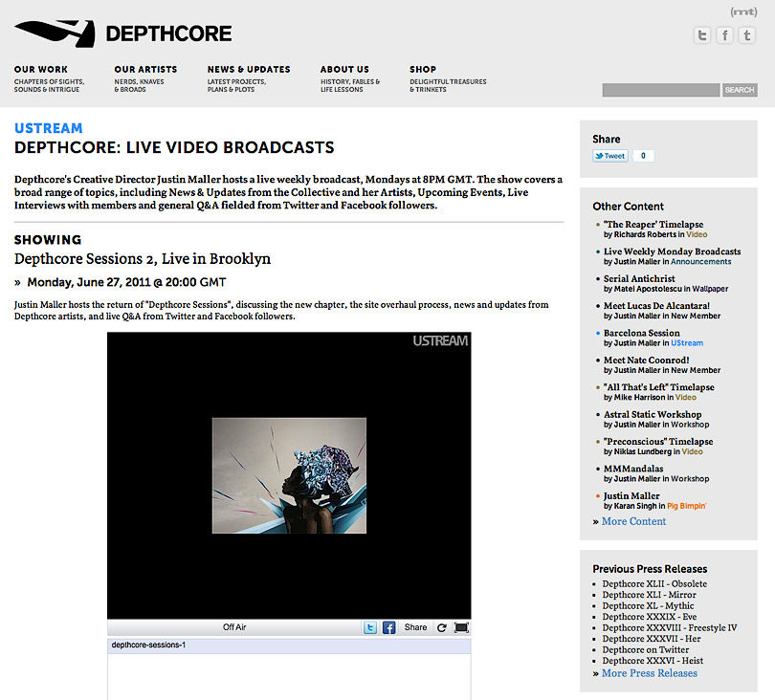Image resolution: width=775 pixels, height=700 pixels.
Task: Open Astral Static Workshop link
Action: [x=653, y=414]
